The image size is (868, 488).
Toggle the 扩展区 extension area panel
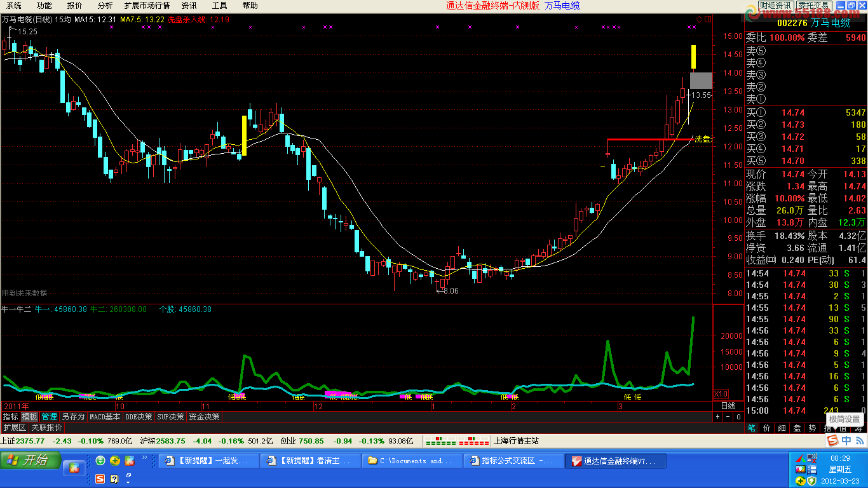coord(14,428)
